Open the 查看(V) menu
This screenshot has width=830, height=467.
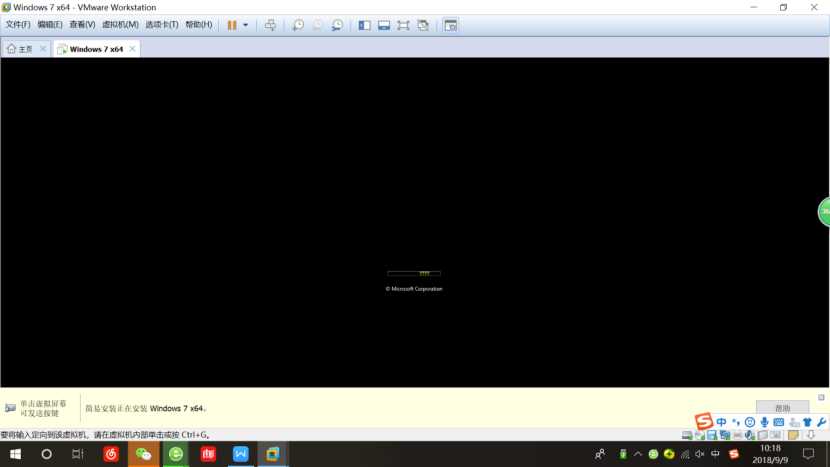pyautogui.click(x=82, y=24)
